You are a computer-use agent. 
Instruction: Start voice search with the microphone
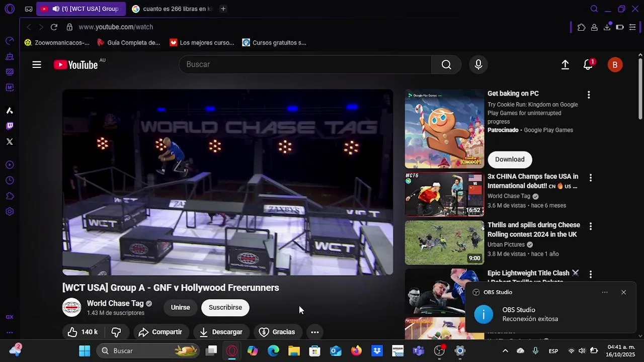[478, 64]
